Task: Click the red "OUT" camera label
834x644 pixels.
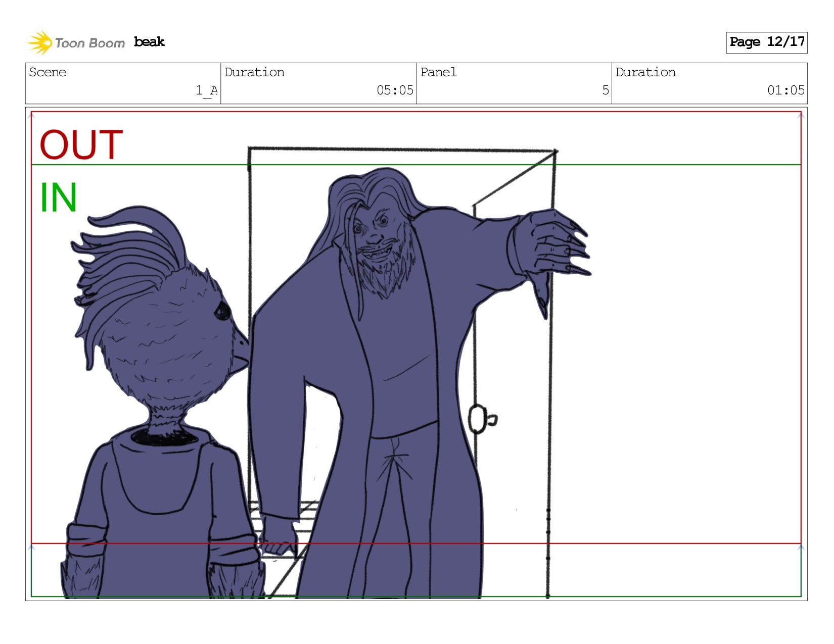Action: point(81,145)
